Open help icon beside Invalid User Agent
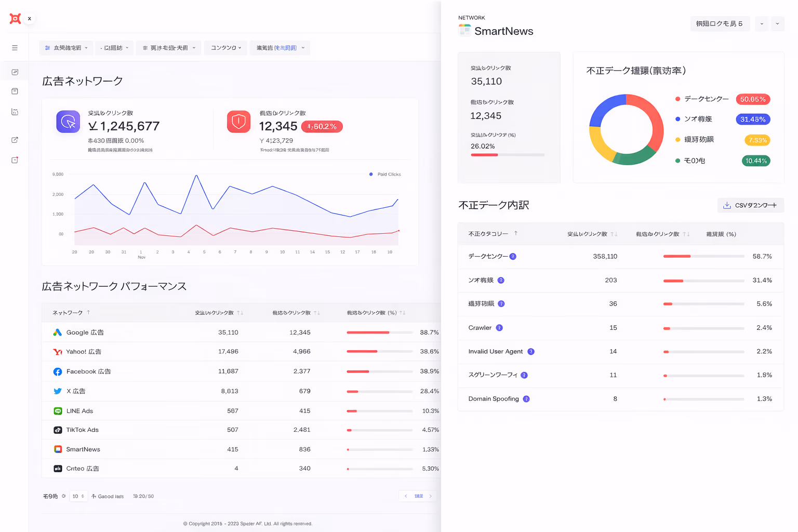 point(531,352)
